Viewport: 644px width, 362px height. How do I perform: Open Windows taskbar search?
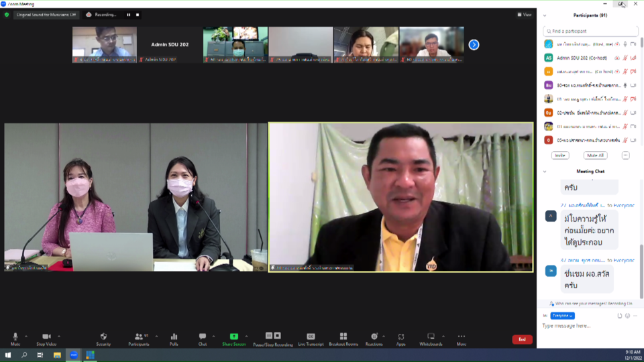(24, 355)
